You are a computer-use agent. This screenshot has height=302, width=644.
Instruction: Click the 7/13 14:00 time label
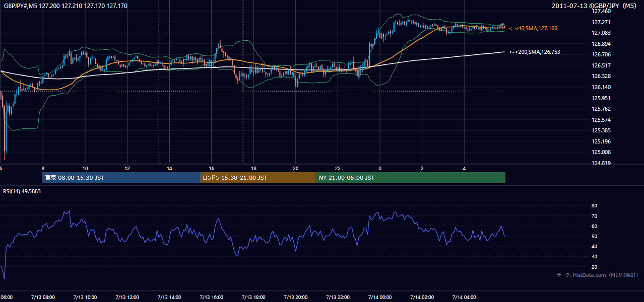pyautogui.click(x=169, y=297)
